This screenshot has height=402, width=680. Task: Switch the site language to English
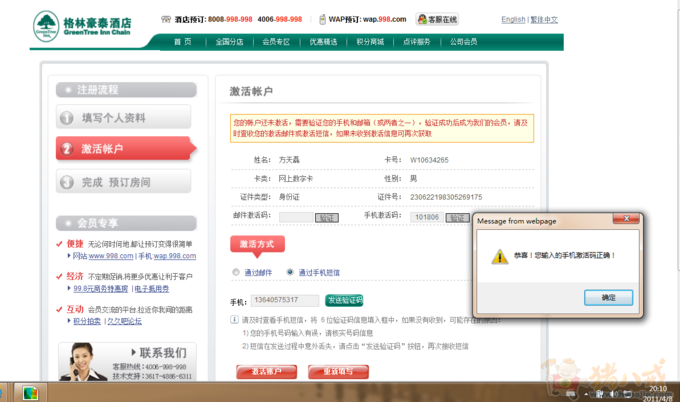click(513, 20)
